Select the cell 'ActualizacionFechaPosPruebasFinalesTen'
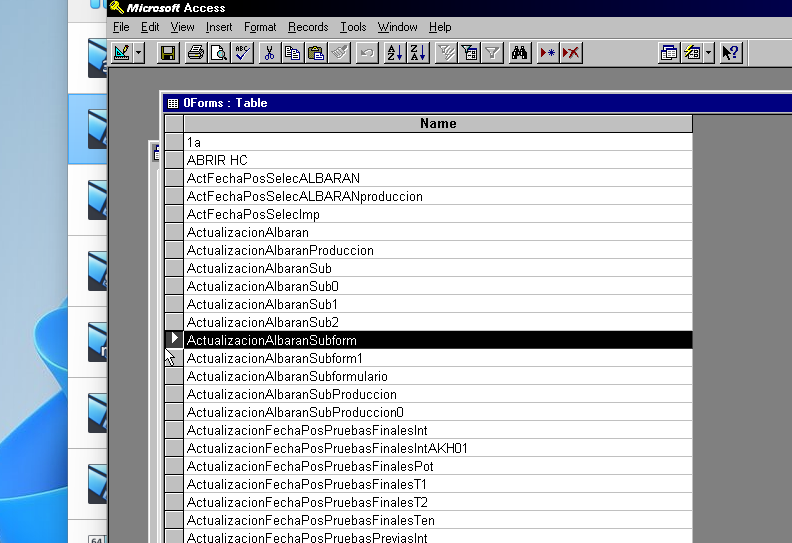The width and height of the screenshot is (792, 543). tap(438, 520)
